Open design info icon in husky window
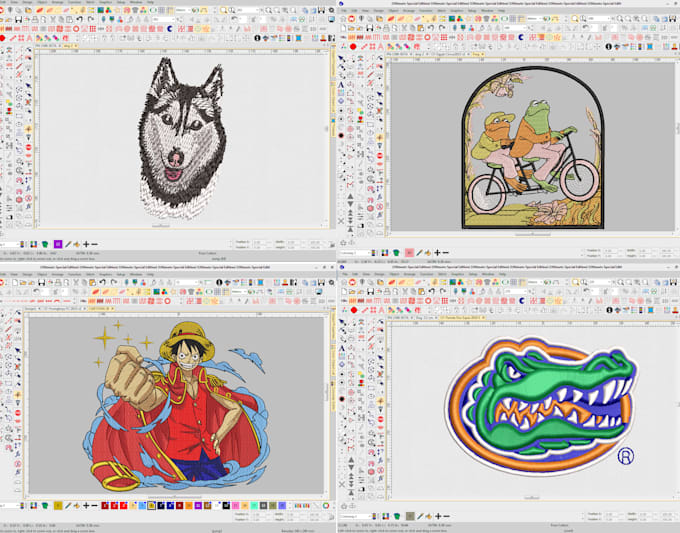 tap(257, 38)
